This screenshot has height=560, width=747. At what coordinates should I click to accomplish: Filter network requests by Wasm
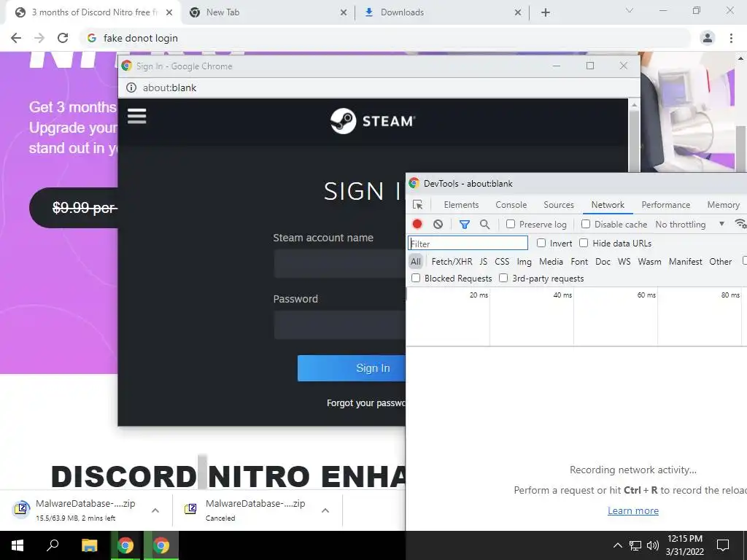[x=649, y=262]
